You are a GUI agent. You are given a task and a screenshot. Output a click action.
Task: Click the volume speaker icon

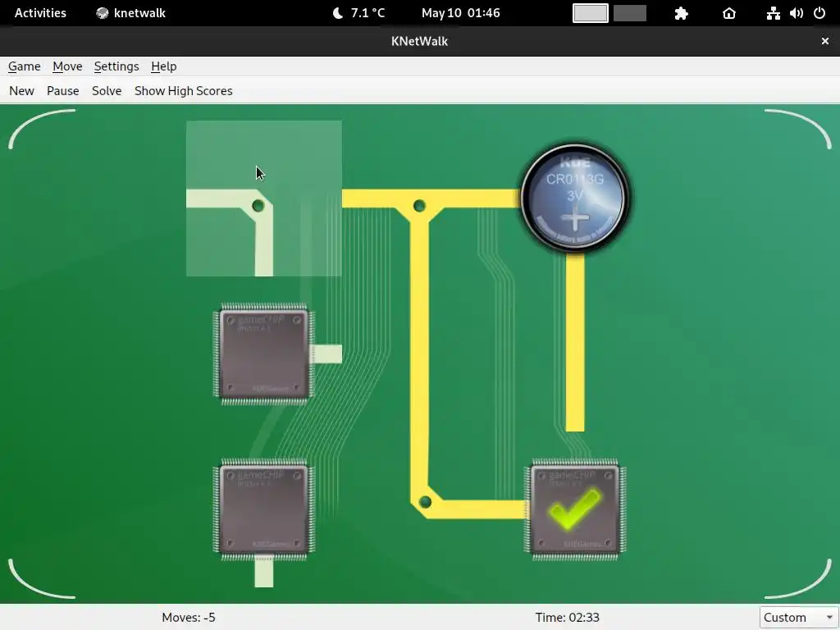(x=796, y=13)
